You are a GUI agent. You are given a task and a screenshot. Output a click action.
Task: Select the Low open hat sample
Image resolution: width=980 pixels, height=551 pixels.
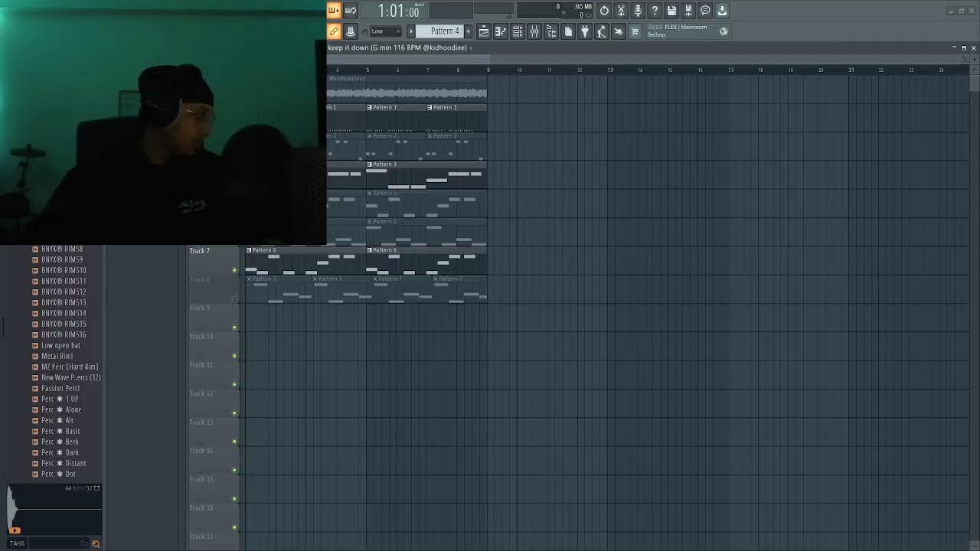(x=60, y=345)
